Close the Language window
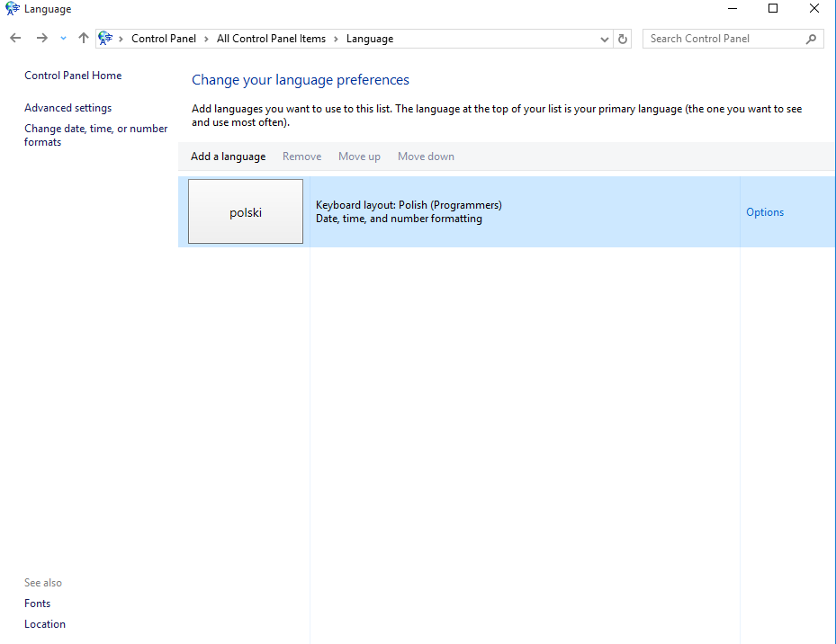 pyautogui.click(x=814, y=8)
